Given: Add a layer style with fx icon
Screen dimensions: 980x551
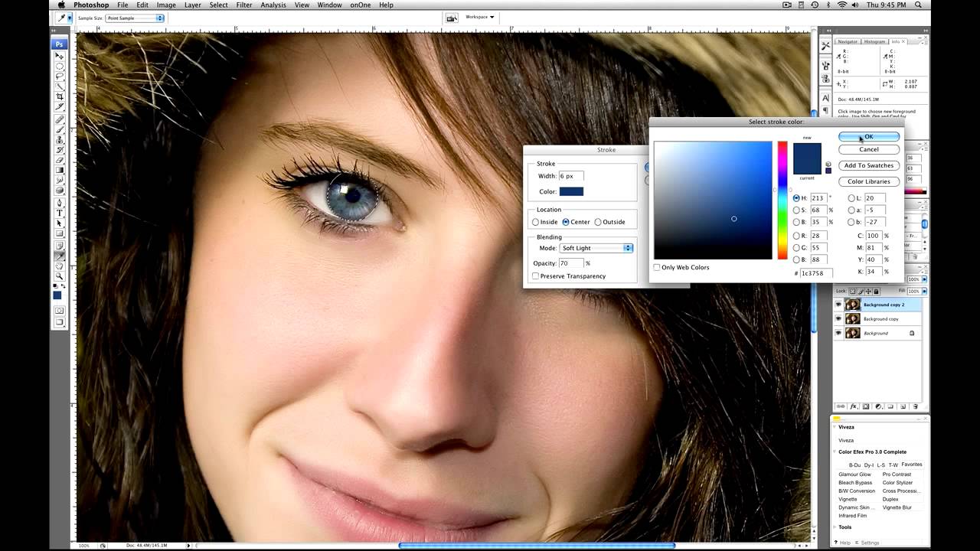Looking at the screenshot, I should (x=854, y=406).
